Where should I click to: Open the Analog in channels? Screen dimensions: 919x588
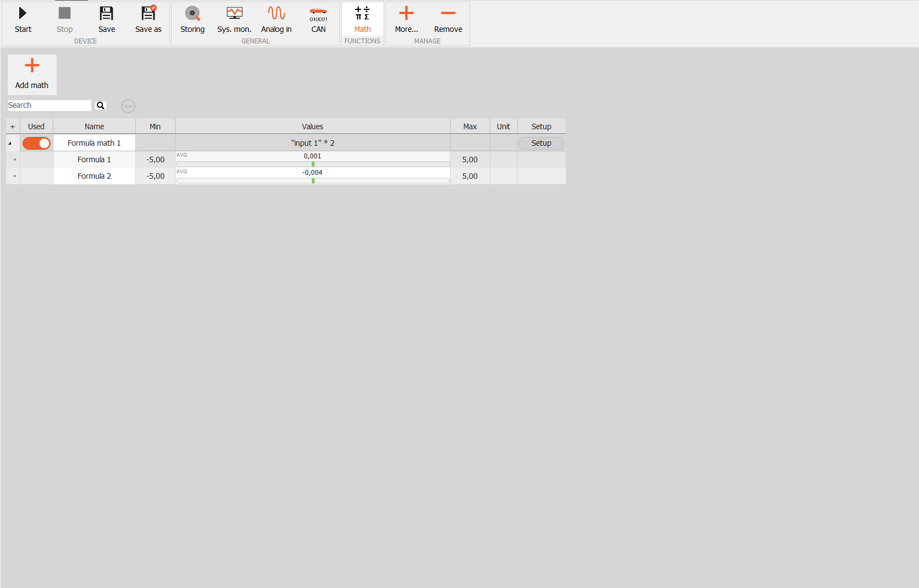point(276,20)
